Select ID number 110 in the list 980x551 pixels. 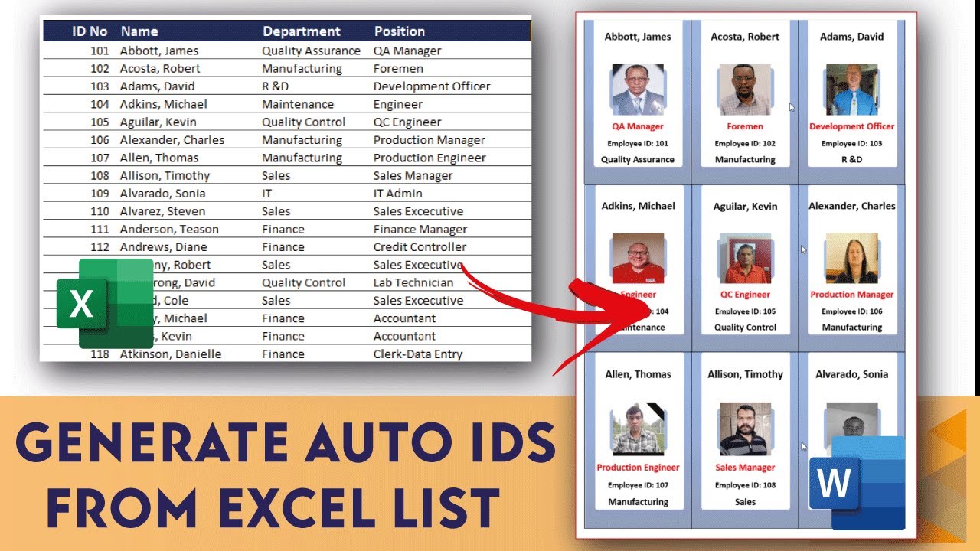click(100, 211)
